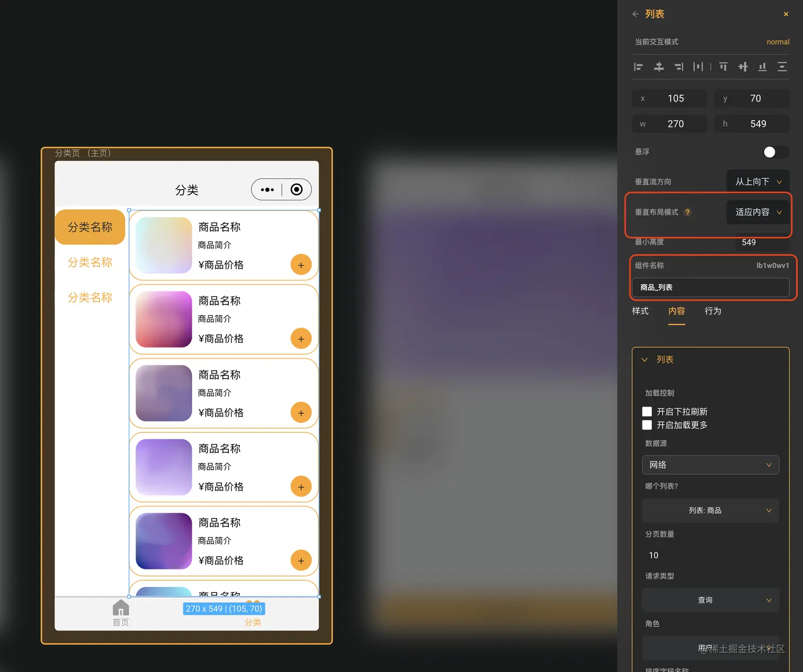Add third product with its plus button

pos(301,413)
